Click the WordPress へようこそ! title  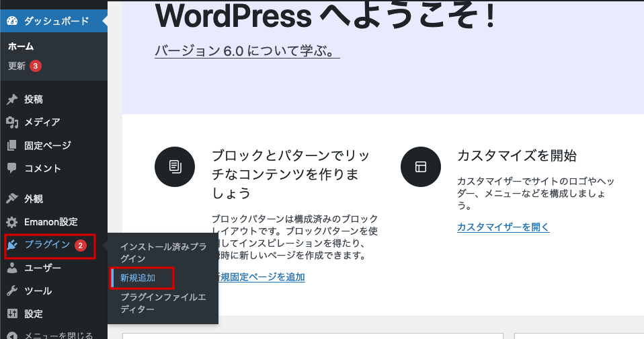click(325, 16)
